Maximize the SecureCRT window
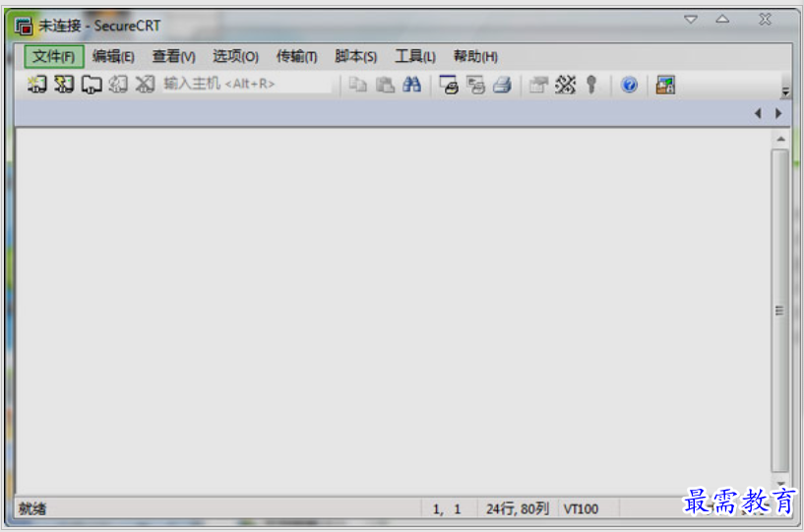The width and height of the screenshot is (804, 532). (x=722, y=20)
